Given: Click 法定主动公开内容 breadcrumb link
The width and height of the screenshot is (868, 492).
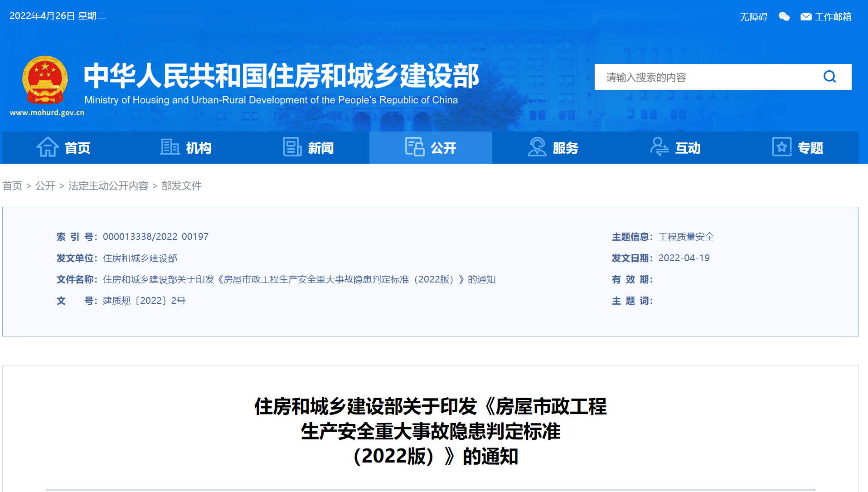Looking at the screenshot, I should (x=108, y=186).
